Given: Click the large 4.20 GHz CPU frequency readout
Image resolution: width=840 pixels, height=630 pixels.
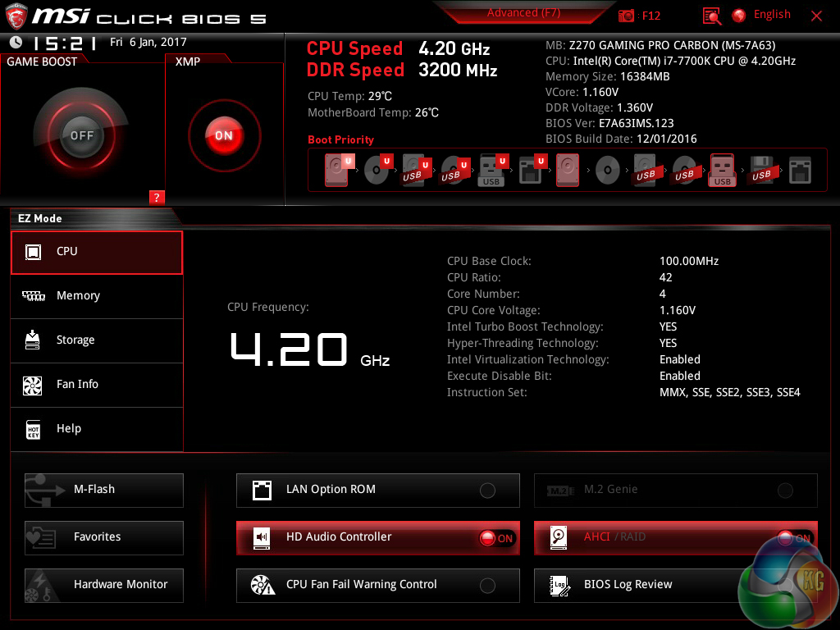Looking at the screenshot, I should pos(310,349).
